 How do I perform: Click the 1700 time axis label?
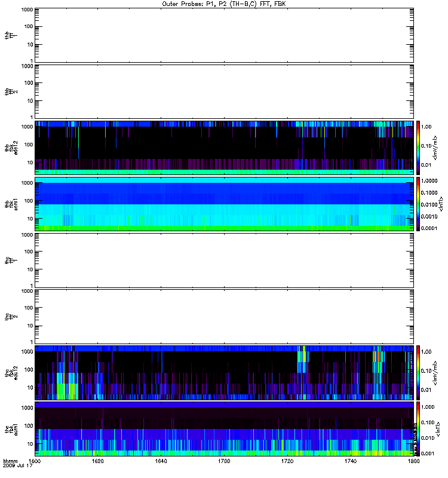point(224,461)
